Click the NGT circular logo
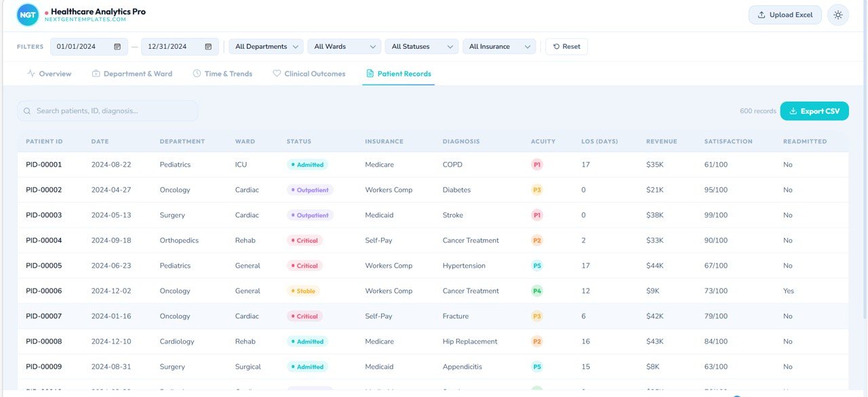Image resolution: width=868 pixels, height=397 pixels. tap(27, 14)
